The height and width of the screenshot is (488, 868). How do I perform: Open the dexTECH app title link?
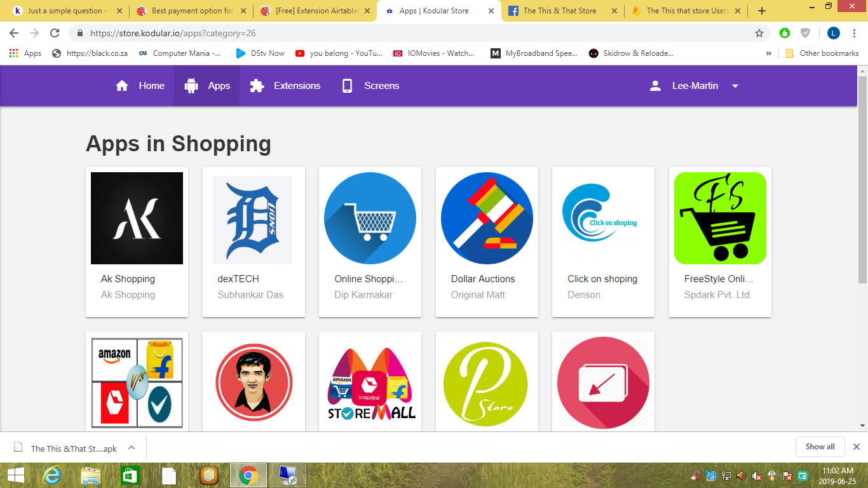point(238,279)
